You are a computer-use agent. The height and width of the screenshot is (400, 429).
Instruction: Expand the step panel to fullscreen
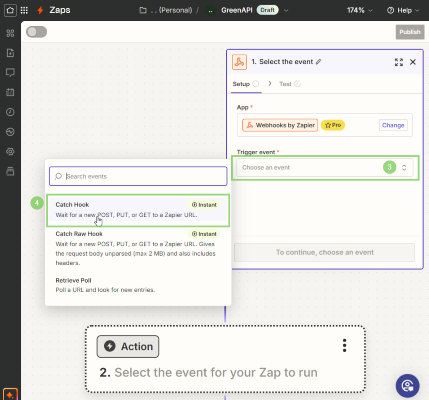(399, 62)
